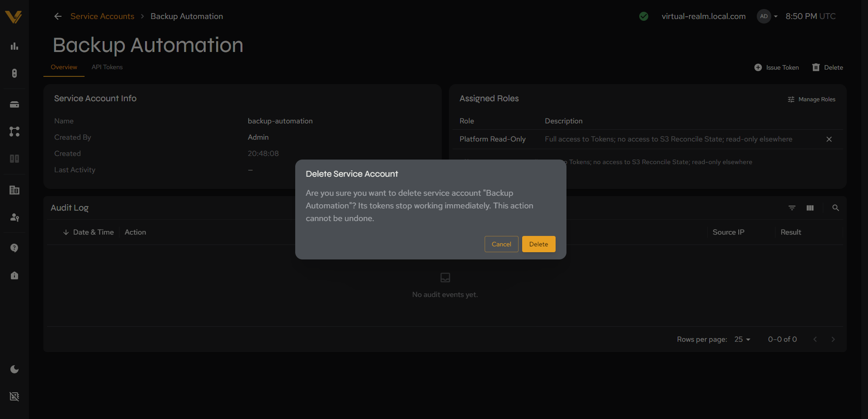Screen dimensions: 868x419
Task: Search the audit log via magnifier
Action: 835,208
